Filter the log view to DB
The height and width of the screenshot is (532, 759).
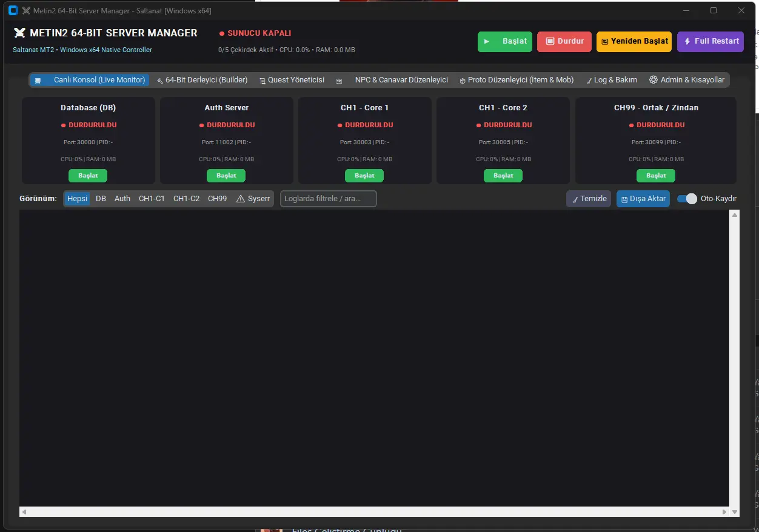click(101, 199)
